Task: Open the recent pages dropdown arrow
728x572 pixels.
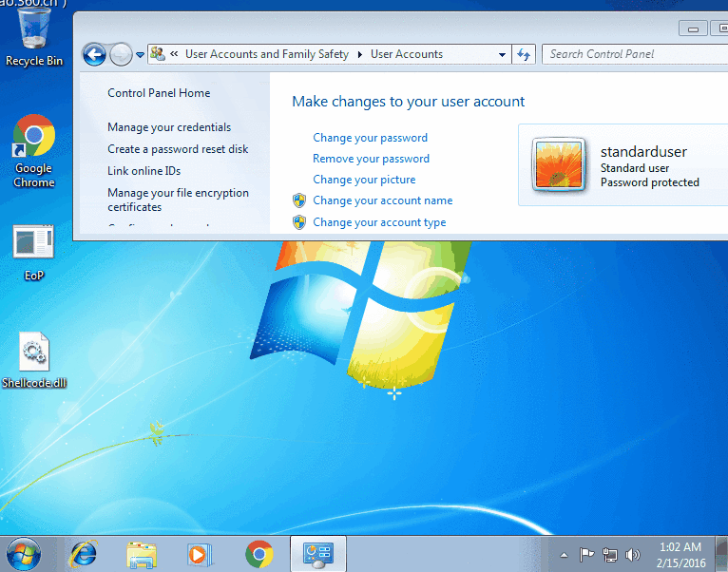Action: pos(141,55)
